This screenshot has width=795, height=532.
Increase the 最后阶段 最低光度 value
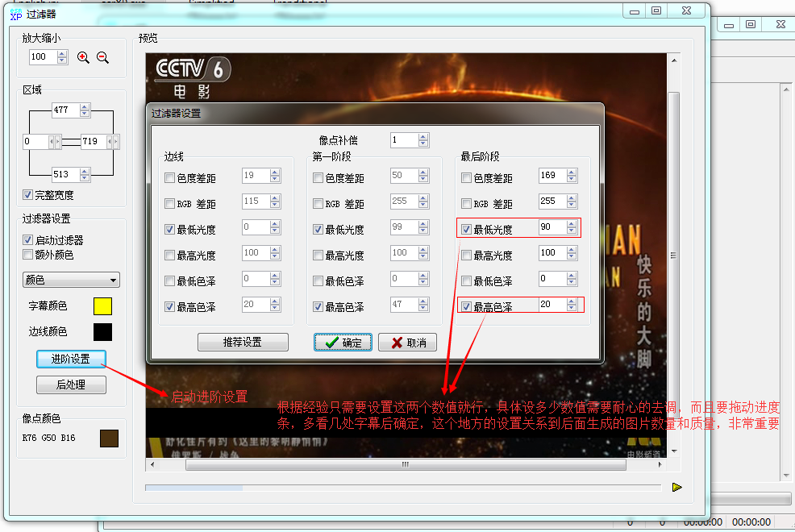[x=572, y=225]
